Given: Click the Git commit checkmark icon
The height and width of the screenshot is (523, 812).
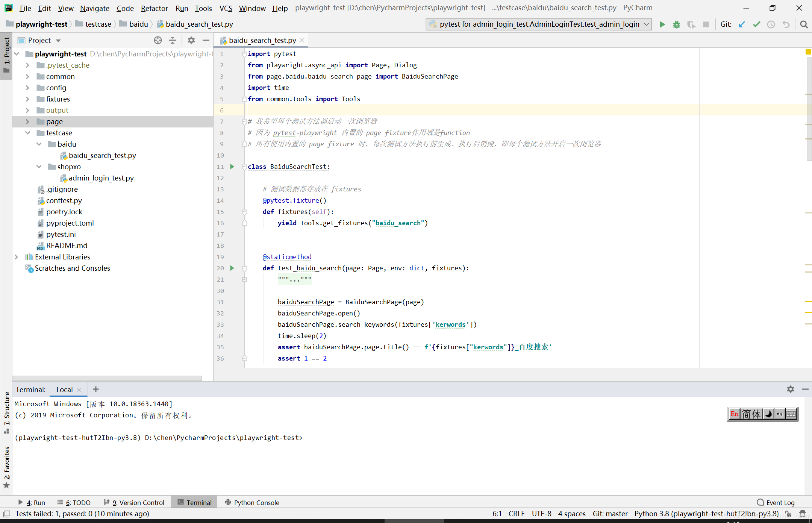Looking at the screenshot, I should pos(756,24).
